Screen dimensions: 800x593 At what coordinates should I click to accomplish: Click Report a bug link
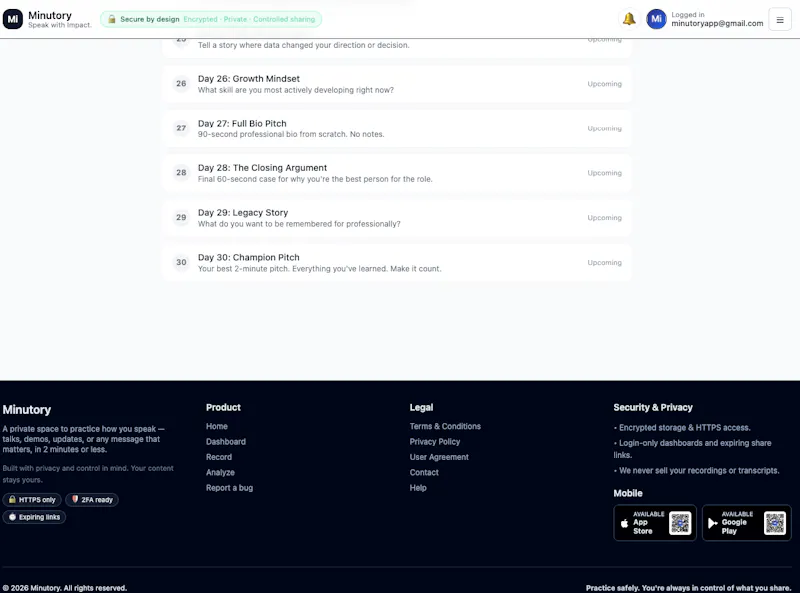(x=230, y=488)
